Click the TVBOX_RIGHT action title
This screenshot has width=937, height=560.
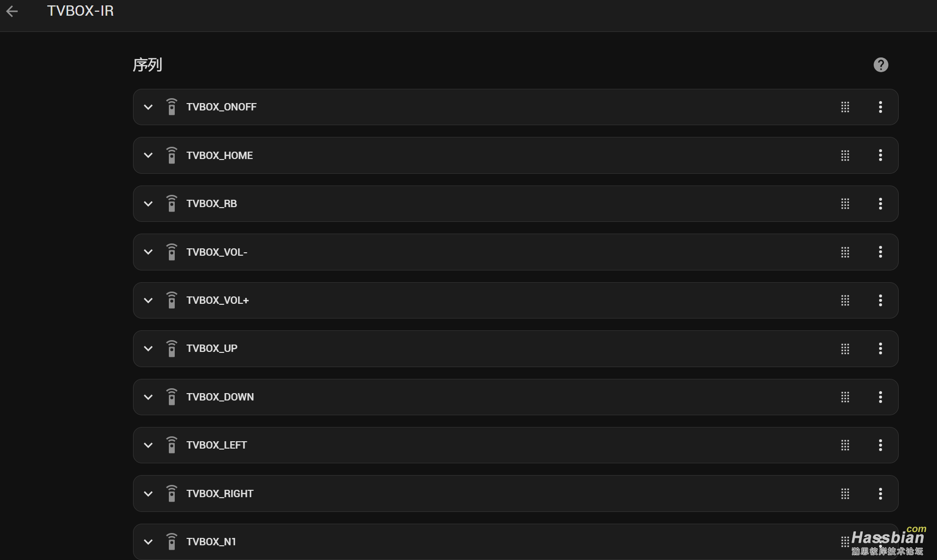220,494
